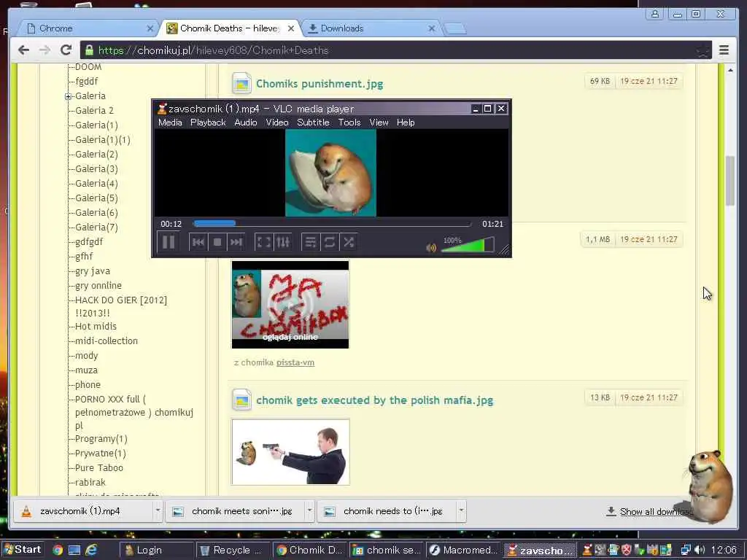
Task: Click the address bar URL
Action: coord(214,50)
